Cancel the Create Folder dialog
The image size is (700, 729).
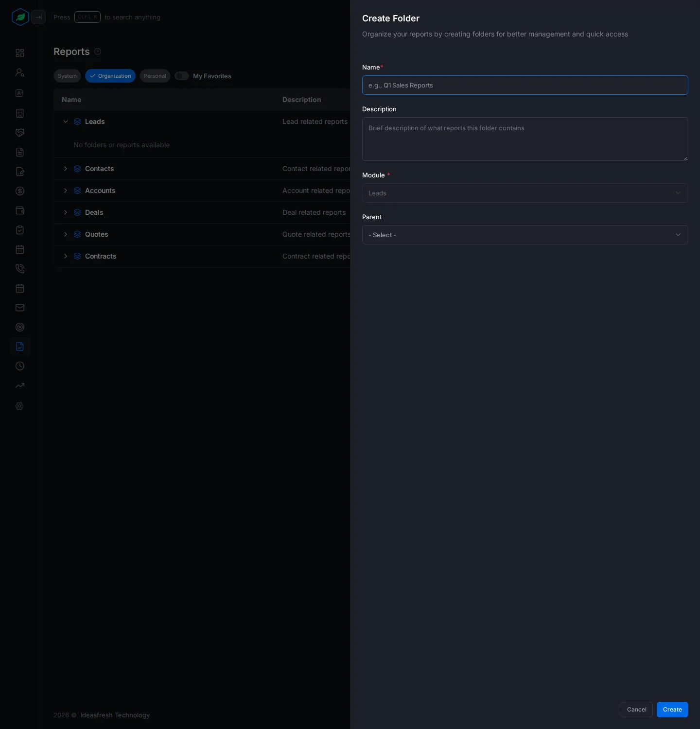click(637, 710)
